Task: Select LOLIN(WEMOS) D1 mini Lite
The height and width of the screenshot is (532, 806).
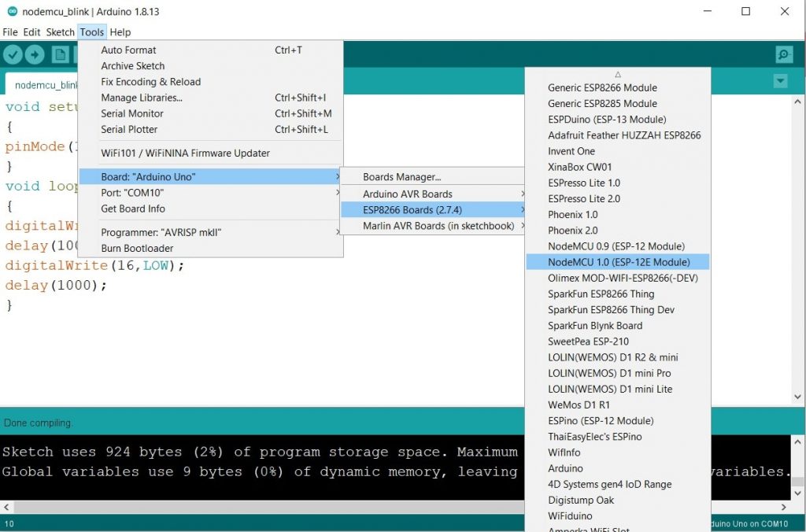Action: (618, 389)
